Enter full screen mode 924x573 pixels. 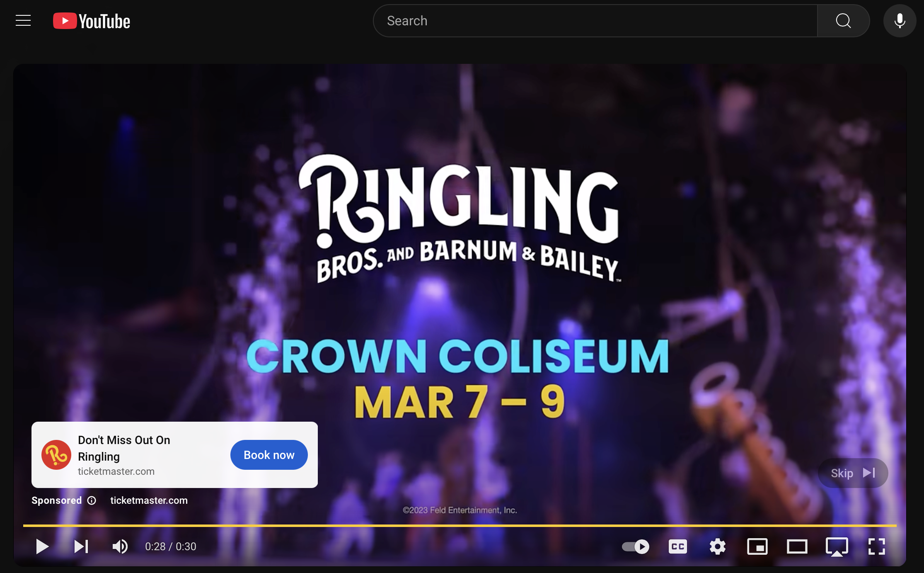click(x=877, y=546)
